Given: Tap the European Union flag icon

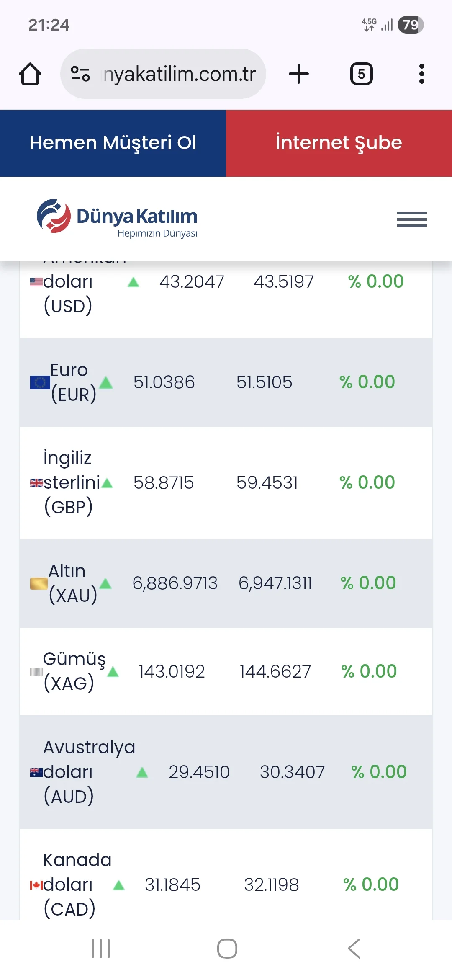Looking at the screenshot, I should tap(40, 382).
